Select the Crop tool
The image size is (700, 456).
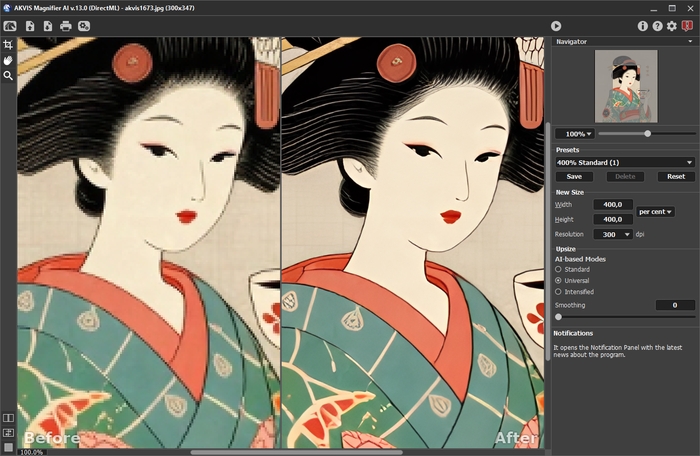(8, 45)
